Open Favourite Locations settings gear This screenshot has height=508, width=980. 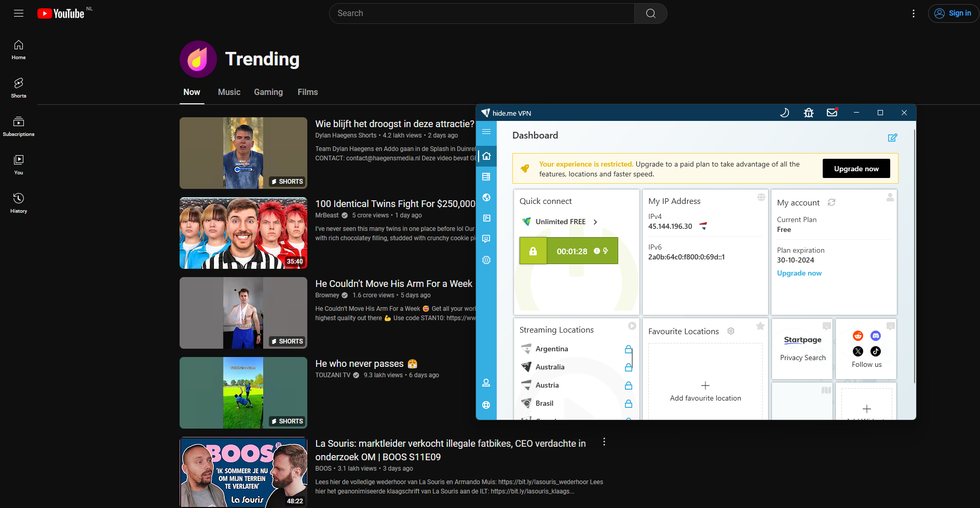click(x=731, y=331)
